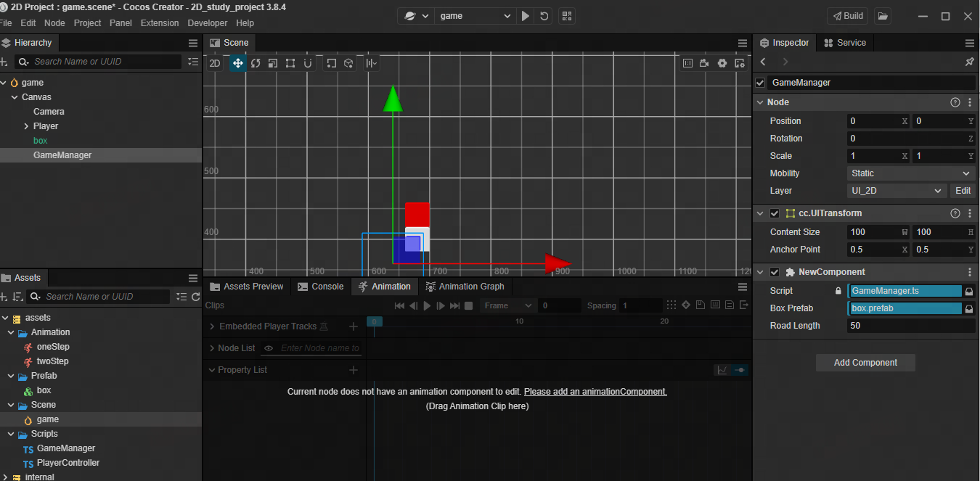This screenshot has height=481, width=980.
Task: Click the Build button
Action: 847,16
